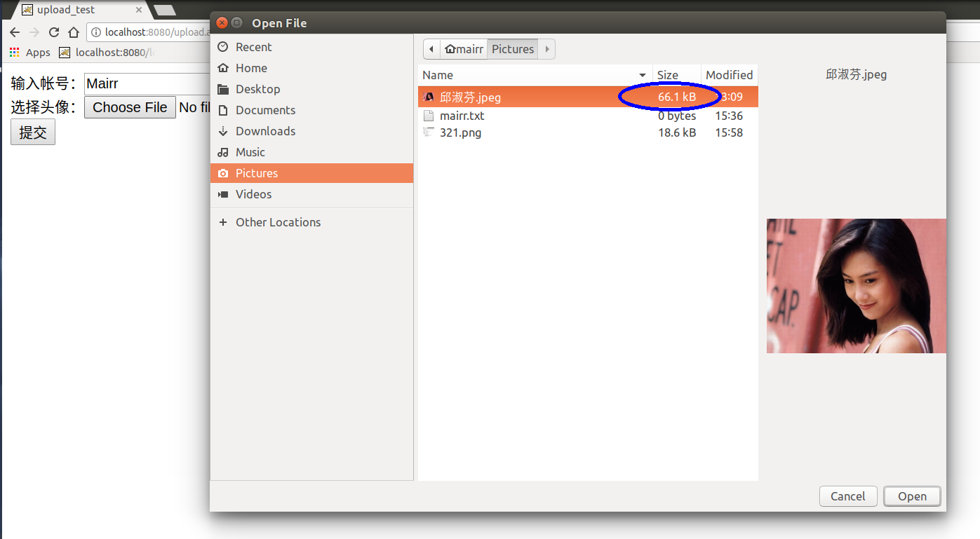Click the Cancel button

tap(848, 496)
